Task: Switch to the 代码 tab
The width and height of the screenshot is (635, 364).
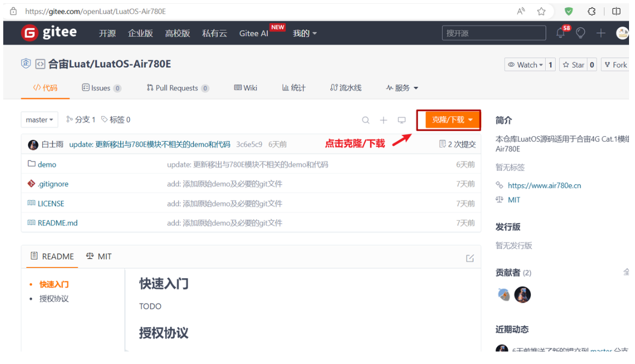Action: tap(46, 88)
